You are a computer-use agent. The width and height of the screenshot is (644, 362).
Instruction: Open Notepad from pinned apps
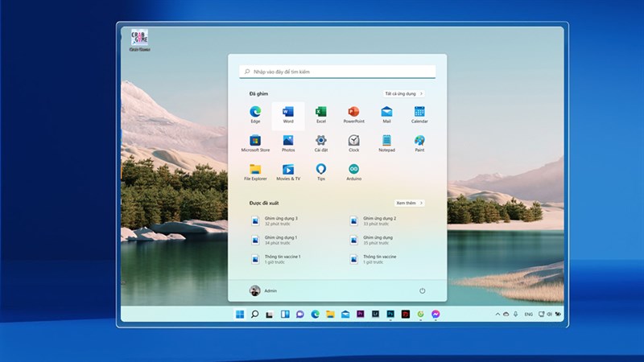(x=386, y=144)
